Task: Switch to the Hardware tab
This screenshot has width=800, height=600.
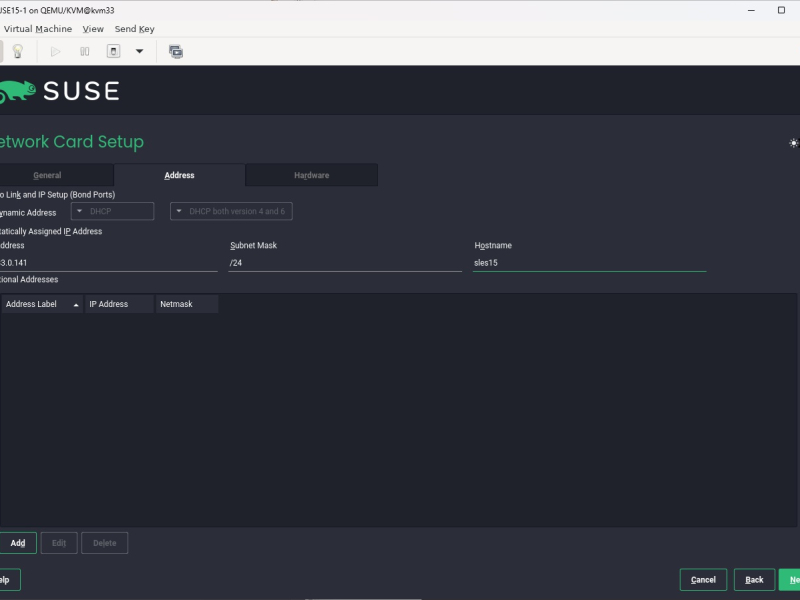Action: pyautogui.click(x=312, y=175)
